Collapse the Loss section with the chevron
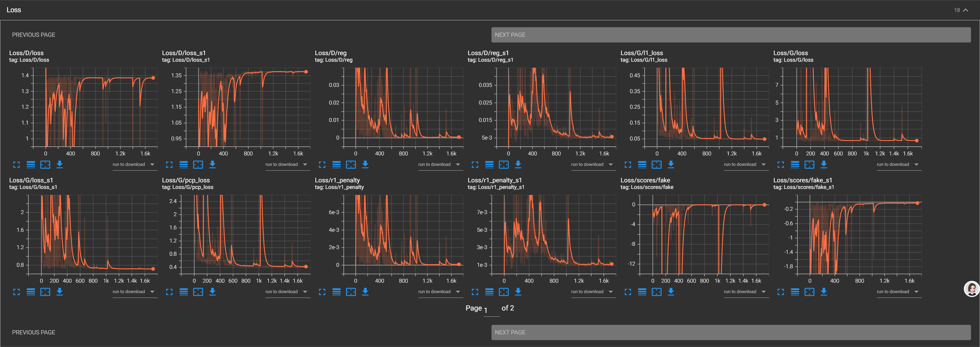Image resolution: width=980 pixels, height=347 pixels. pyautogui.click(x=966, y=10)
